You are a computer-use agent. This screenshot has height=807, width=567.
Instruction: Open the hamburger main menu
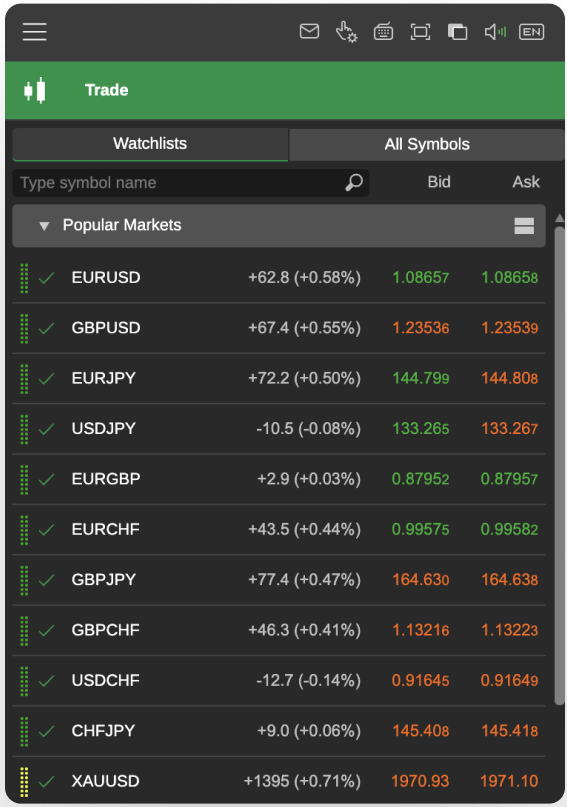[x=34, y=32]
